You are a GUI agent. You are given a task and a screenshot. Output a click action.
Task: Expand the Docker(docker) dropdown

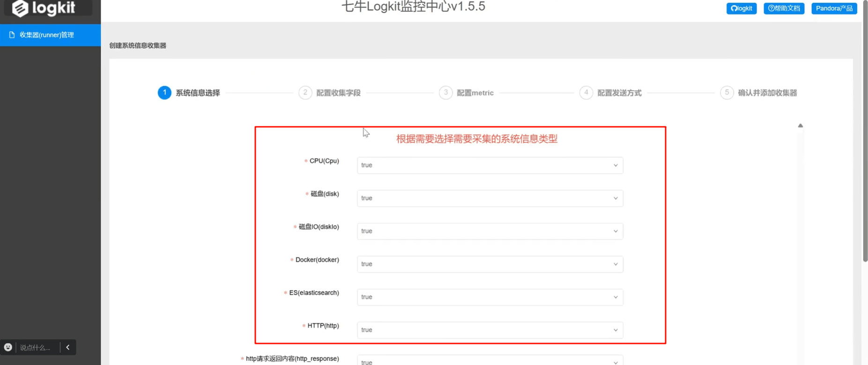click(490, 264)
